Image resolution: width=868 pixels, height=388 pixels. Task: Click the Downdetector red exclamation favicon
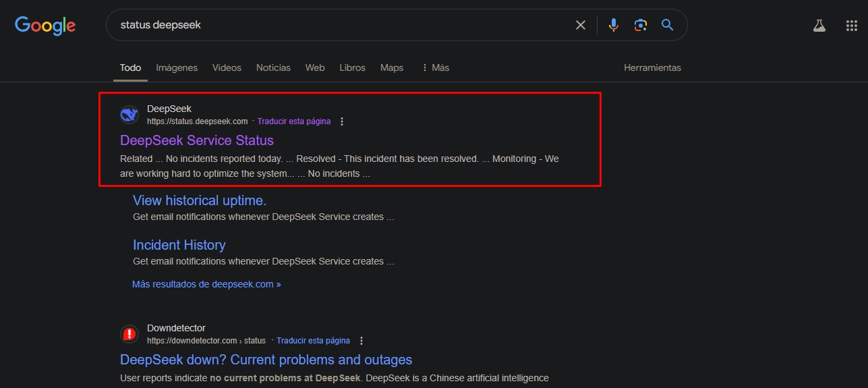pyautogui.click(x=129, y=334)
